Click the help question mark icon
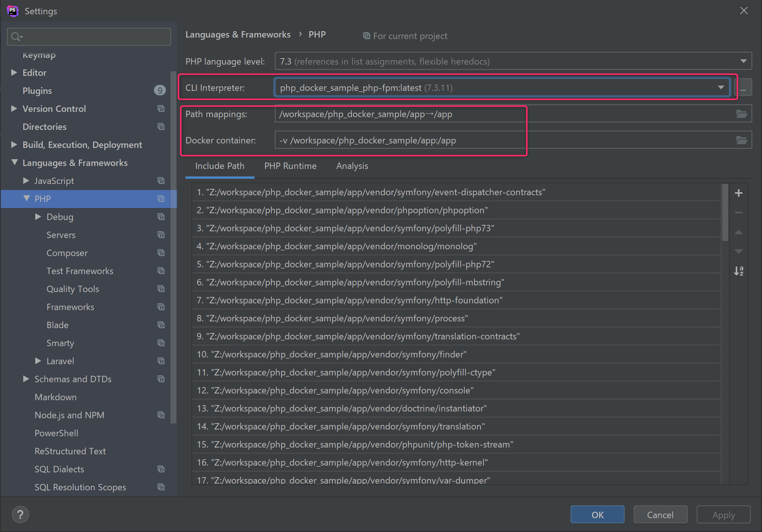 (20, 514)
